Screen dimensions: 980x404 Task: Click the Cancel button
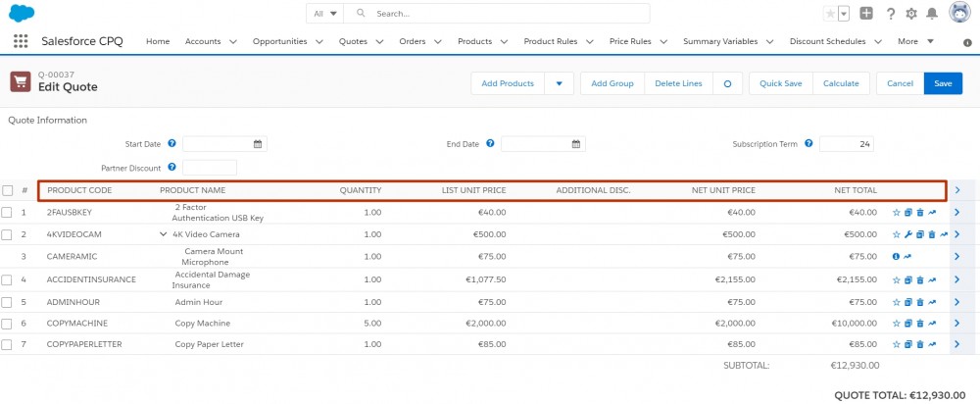[900, 83]
